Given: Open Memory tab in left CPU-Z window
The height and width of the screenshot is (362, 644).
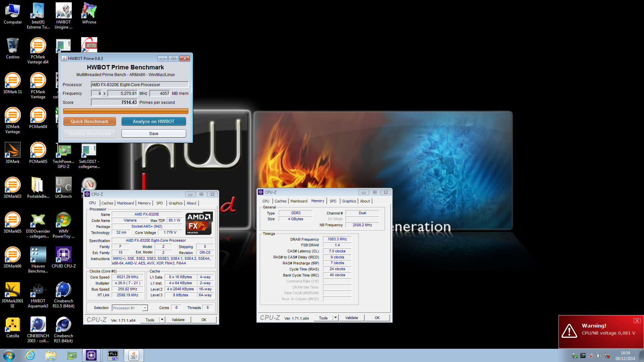Looking at the screenshot, I should point(144,203).
